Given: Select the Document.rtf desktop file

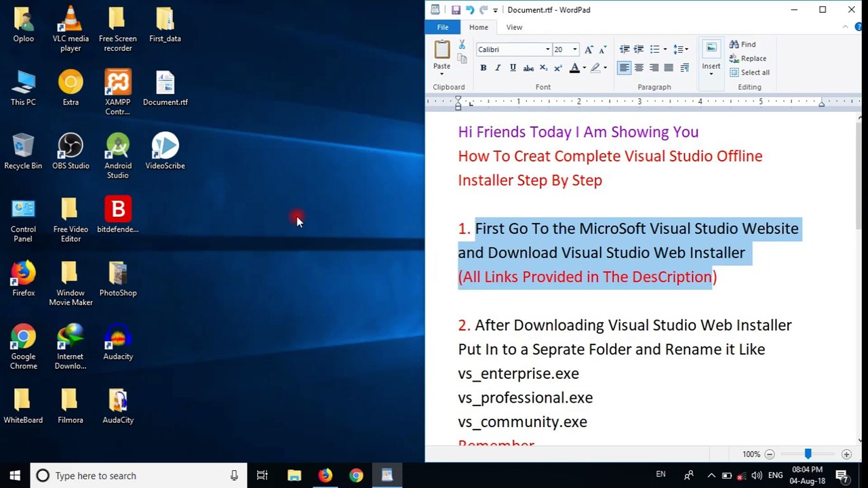Looking at the screenshot, I should [165, 88].
